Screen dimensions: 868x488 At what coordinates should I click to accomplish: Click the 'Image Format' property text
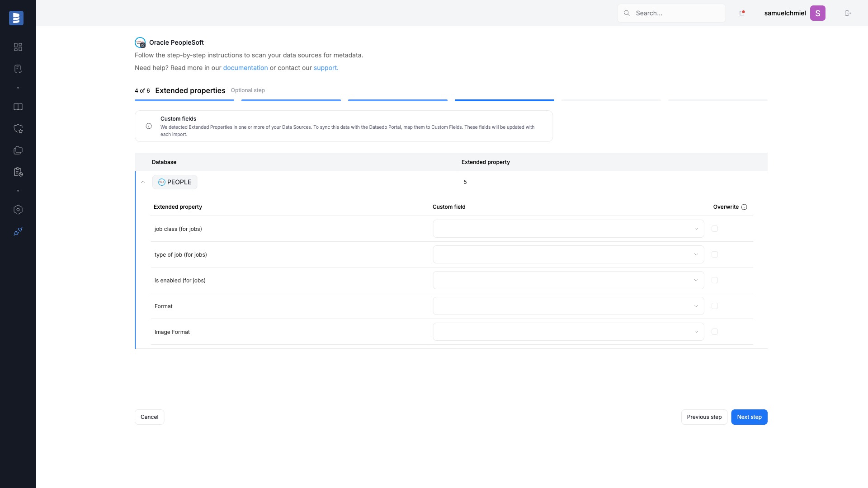[x=172, y=332]
